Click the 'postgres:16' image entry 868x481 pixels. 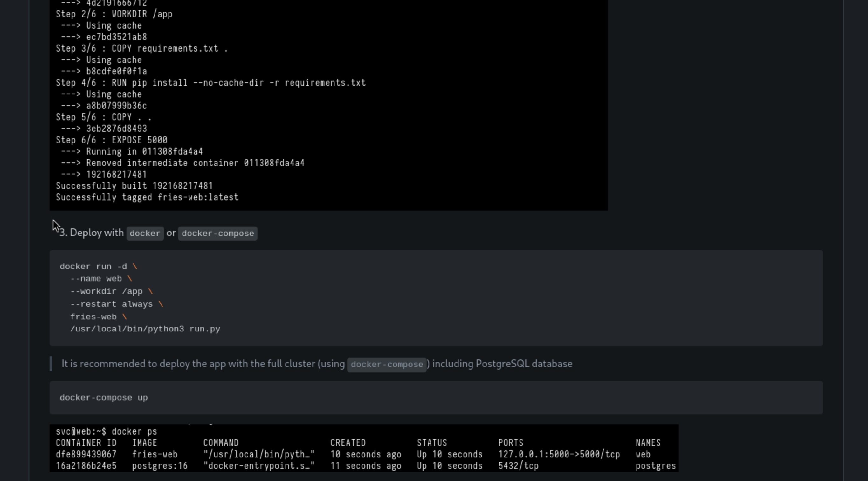[x=159, y=466]
